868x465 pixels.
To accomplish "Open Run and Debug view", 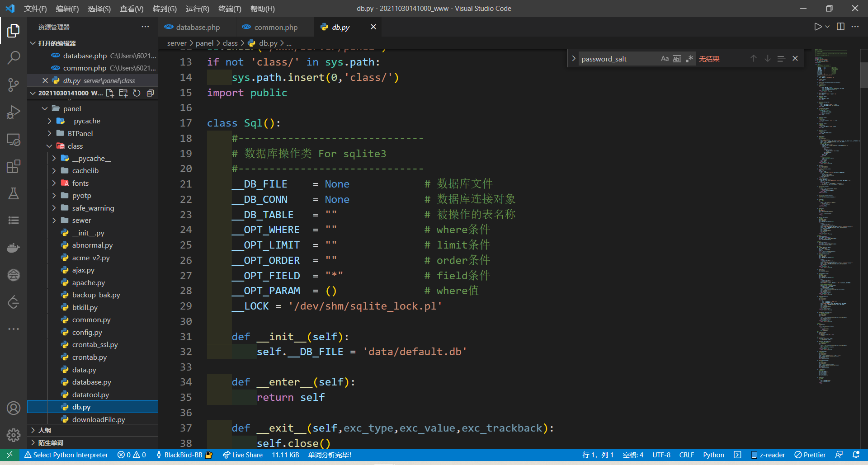I will (x=14, y=112).
